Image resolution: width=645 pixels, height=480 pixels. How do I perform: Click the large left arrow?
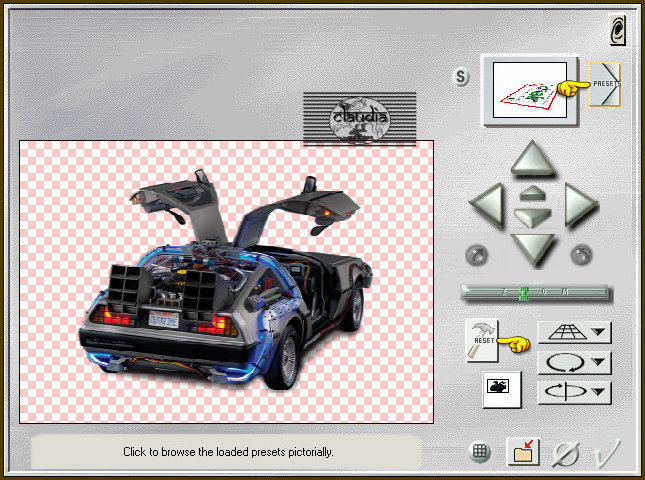(x=487, y=205)
